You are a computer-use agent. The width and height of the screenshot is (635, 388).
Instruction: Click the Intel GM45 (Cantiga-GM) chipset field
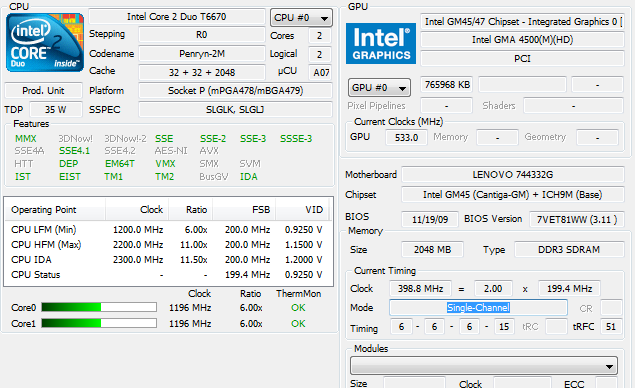(x=513, y=194)
